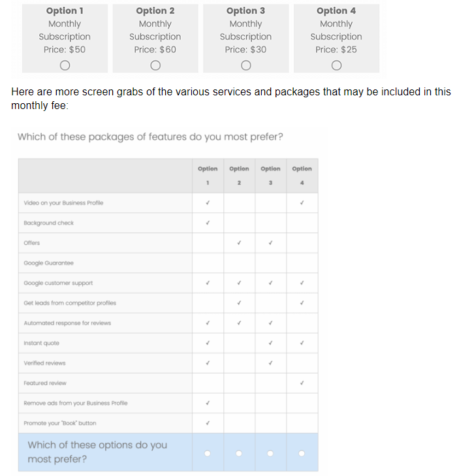This screenshot has width=457, height=476.
Task: Select Option 2 $60 subscription radio button
Action: [155, 65]
